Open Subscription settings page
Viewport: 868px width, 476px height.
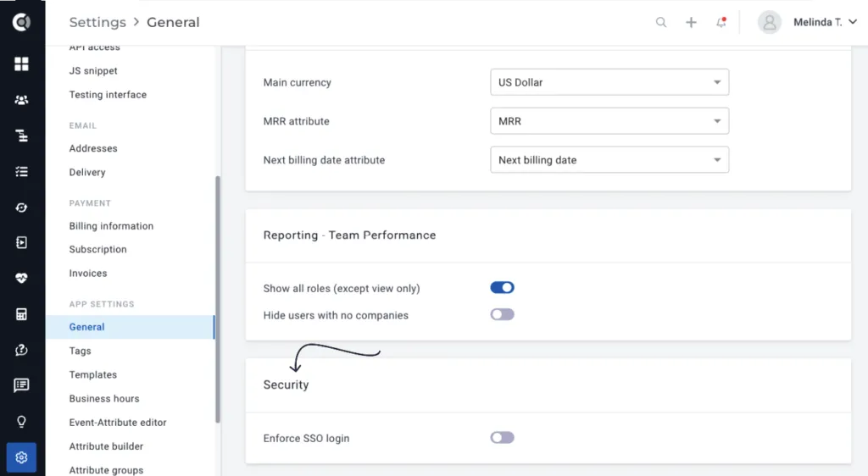(x=98, y=249)
